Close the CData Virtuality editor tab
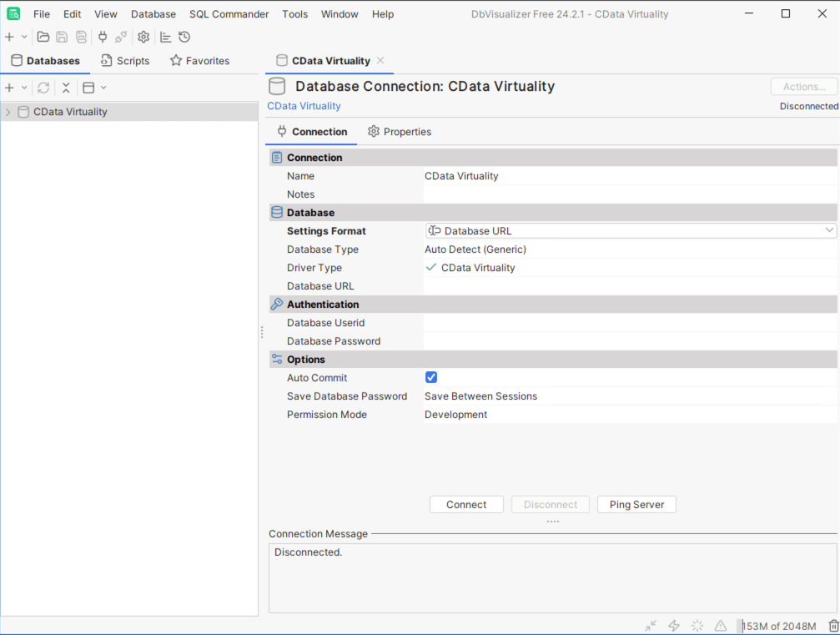 [x=380, y=61]
